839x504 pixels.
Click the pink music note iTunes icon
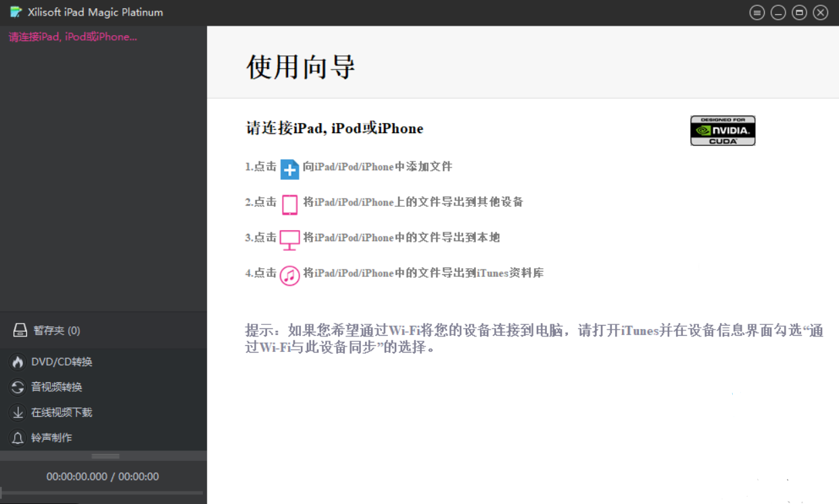(290, 276)
